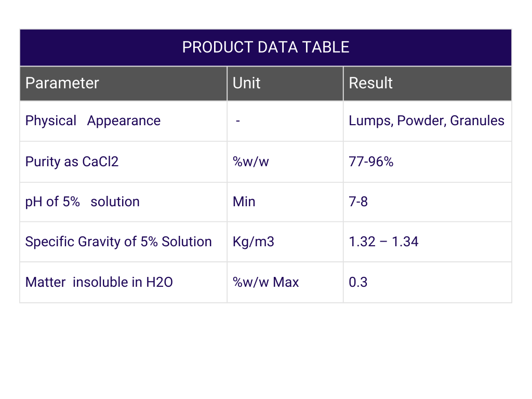Click the PRODUCT DATA TABLE title
532x399 pixels.
(265, 47)
